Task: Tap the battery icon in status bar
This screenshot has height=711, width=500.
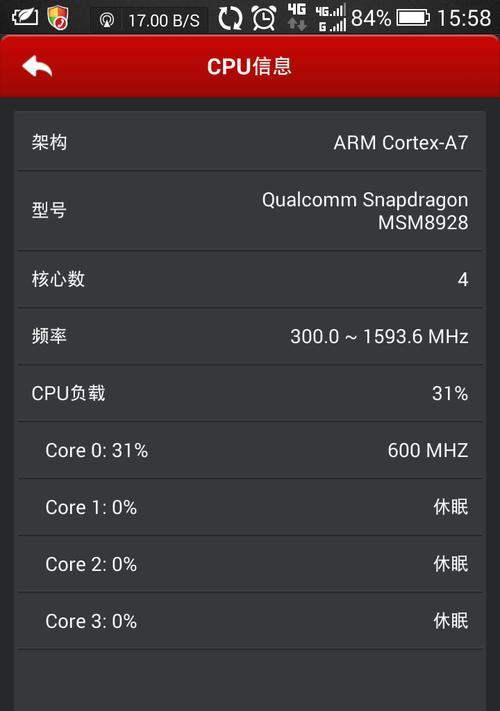Action: [x=413, y=18]
